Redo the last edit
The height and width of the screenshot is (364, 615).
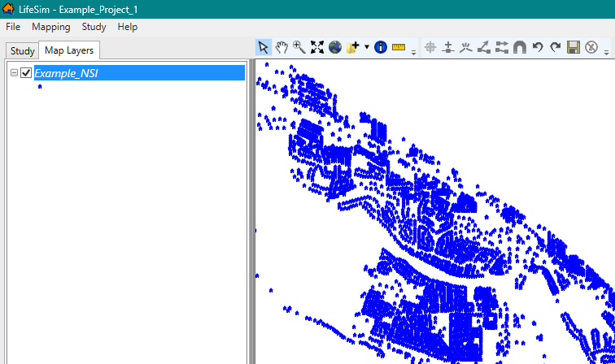click(556, 47)
